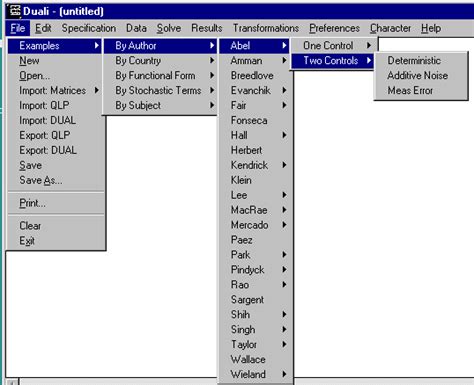Expand the Shih author submenu
474x385 pixels.
point(256,315)
